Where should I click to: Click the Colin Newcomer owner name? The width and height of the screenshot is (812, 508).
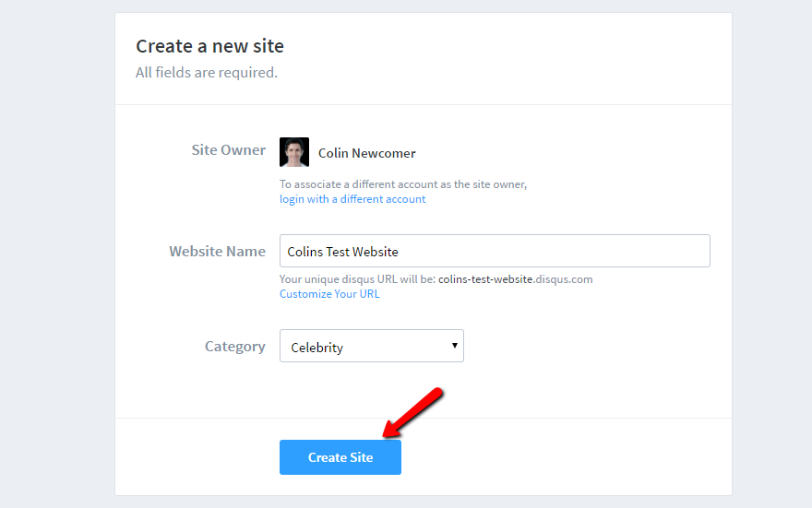(x=366, y=153)
